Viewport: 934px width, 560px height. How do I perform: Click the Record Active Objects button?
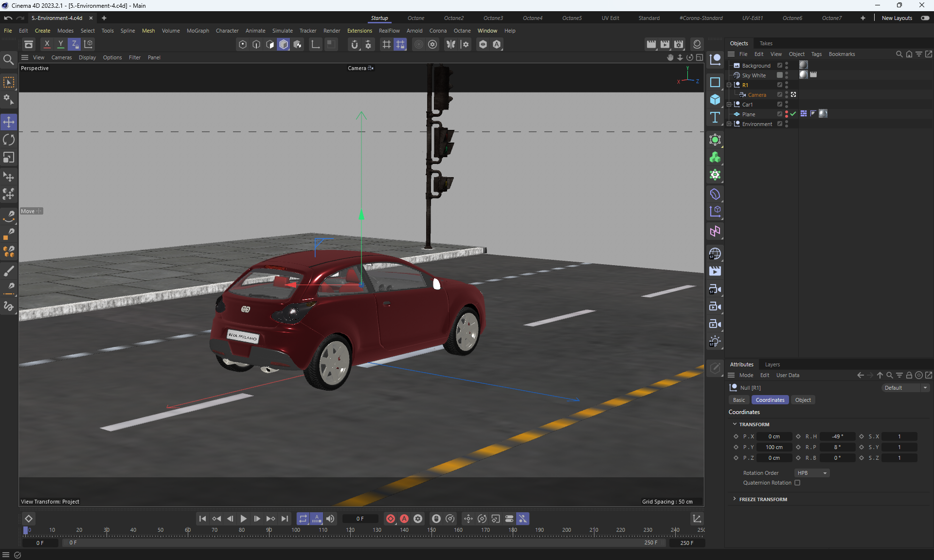[x=390, y=519]
